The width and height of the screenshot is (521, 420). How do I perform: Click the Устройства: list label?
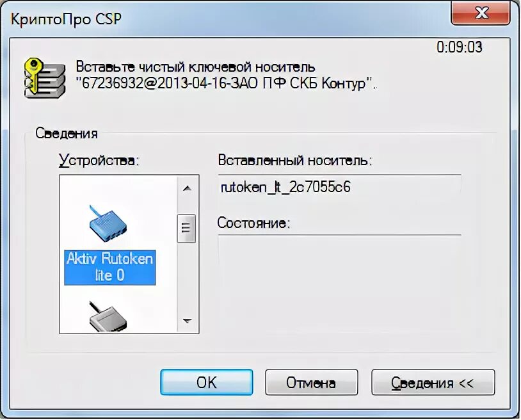100,161
